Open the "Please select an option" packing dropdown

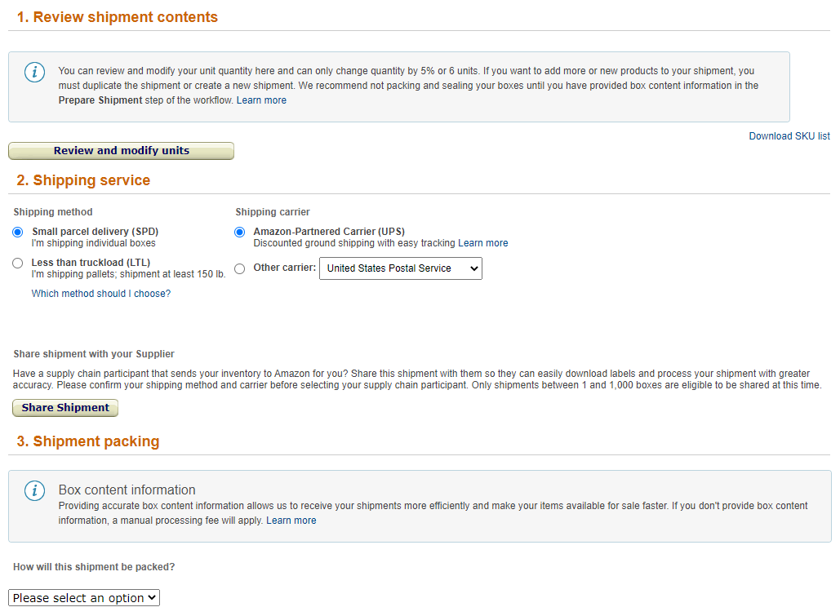83,597
